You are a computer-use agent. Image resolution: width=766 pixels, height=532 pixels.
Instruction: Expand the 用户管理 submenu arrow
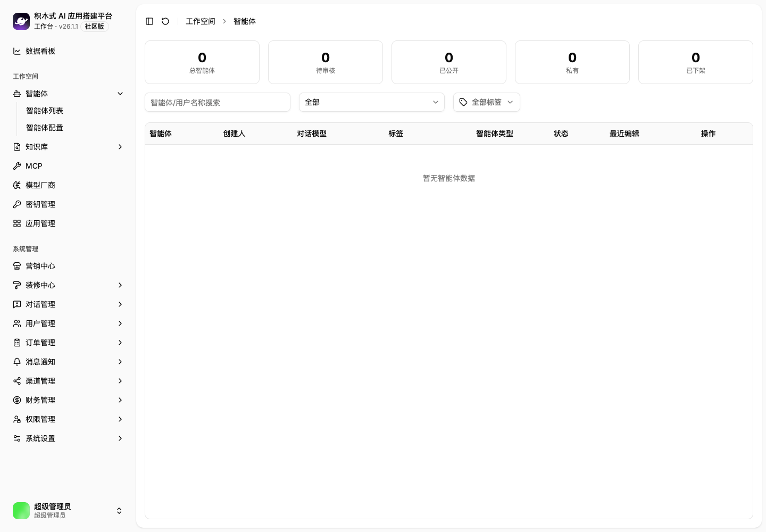[120, 323]
